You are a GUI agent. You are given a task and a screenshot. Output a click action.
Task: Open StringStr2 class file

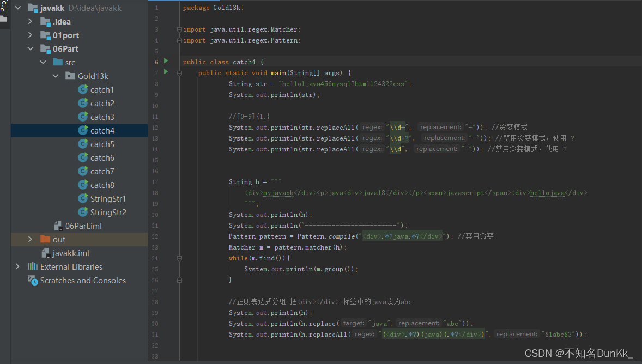108,212
